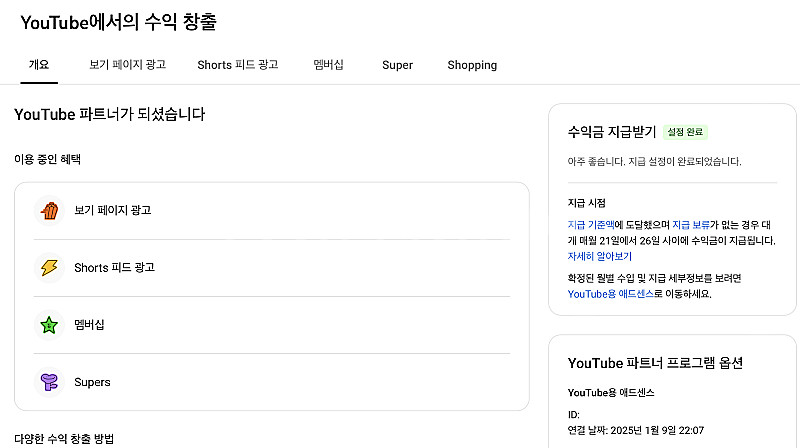Click the 지급 시점 label
The width and height of the screenshot is (800, 448).
click(587, 203)
